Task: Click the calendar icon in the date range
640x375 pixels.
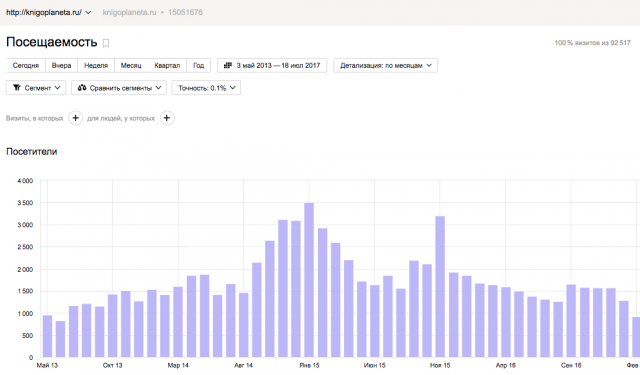Action: tap(228, 65)
